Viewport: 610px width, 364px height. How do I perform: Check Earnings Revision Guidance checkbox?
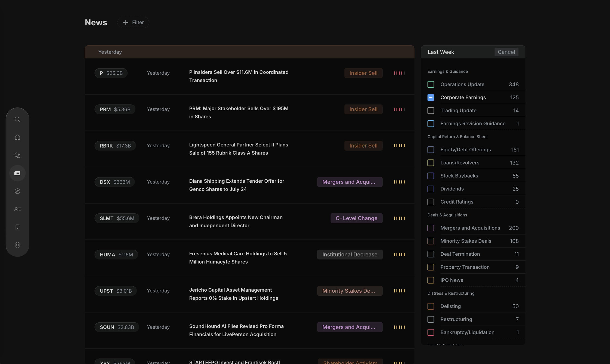click(x=431, y=124)
